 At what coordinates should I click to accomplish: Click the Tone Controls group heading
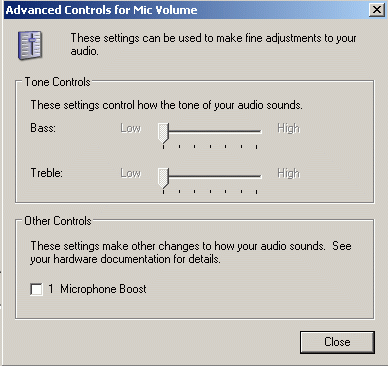pos(58,82)
